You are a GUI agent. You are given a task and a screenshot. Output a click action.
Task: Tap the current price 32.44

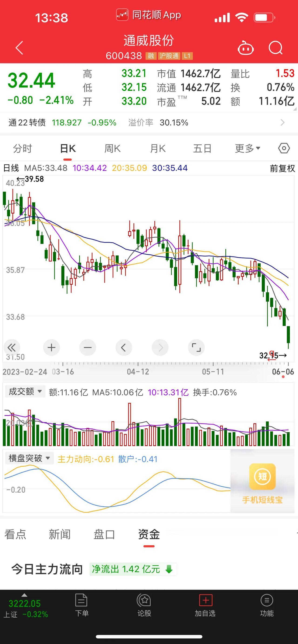click(x=31, y=80)
